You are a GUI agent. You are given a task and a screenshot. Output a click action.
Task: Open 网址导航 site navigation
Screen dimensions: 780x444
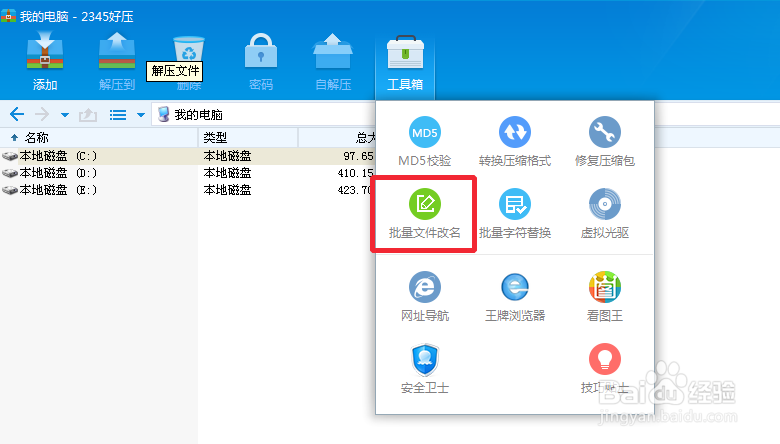click(424, 297)
